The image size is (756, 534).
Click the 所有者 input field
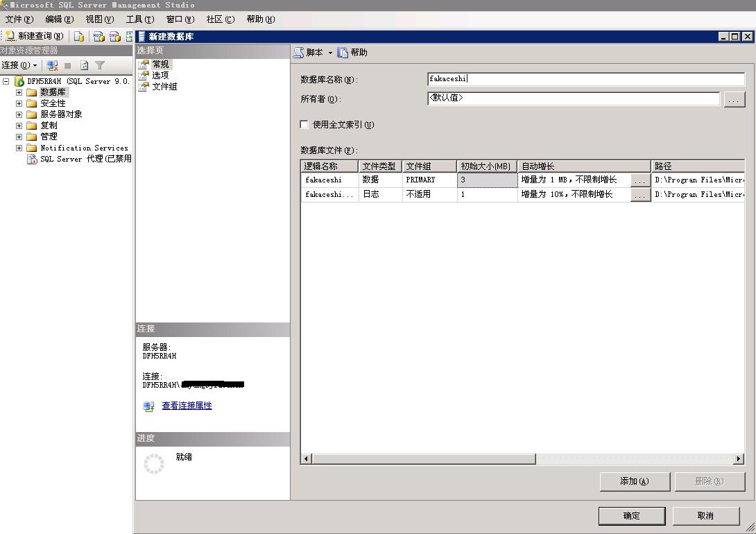(x=574, y=98)
